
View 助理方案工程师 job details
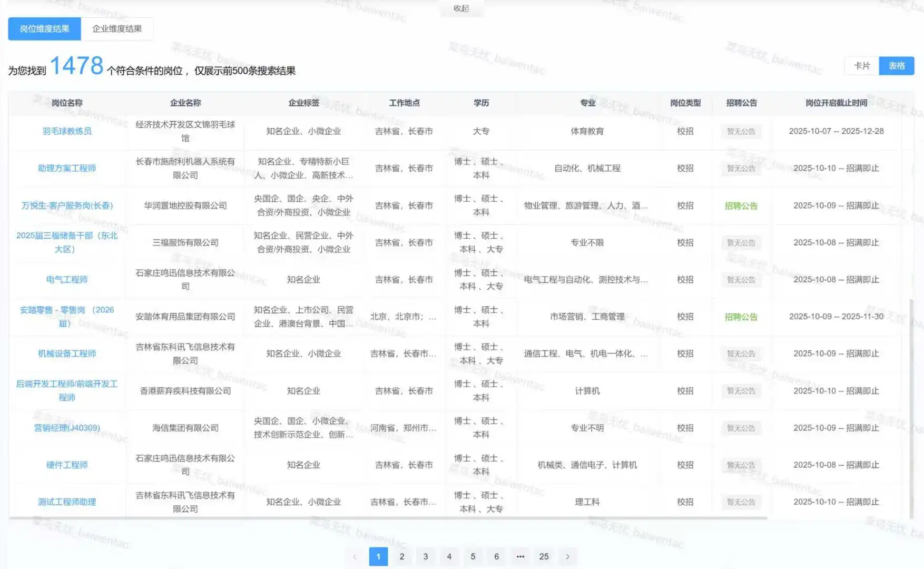point(67,168)
